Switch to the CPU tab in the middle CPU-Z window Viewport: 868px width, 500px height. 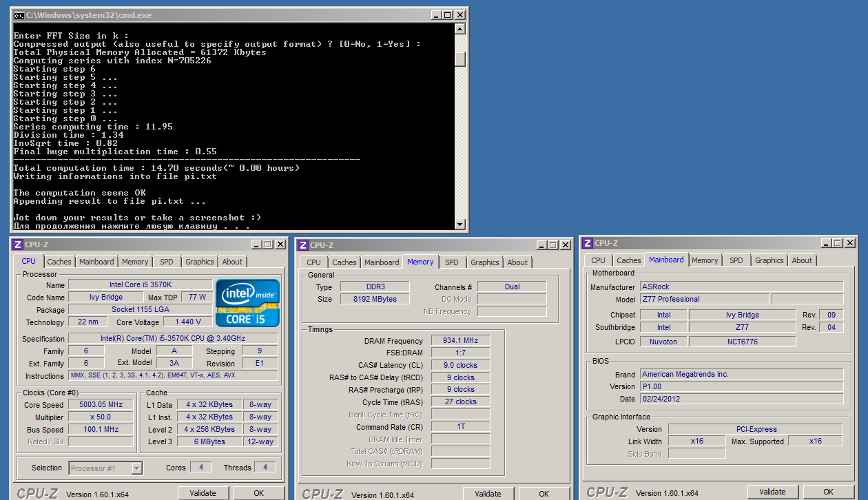point(314,262)
